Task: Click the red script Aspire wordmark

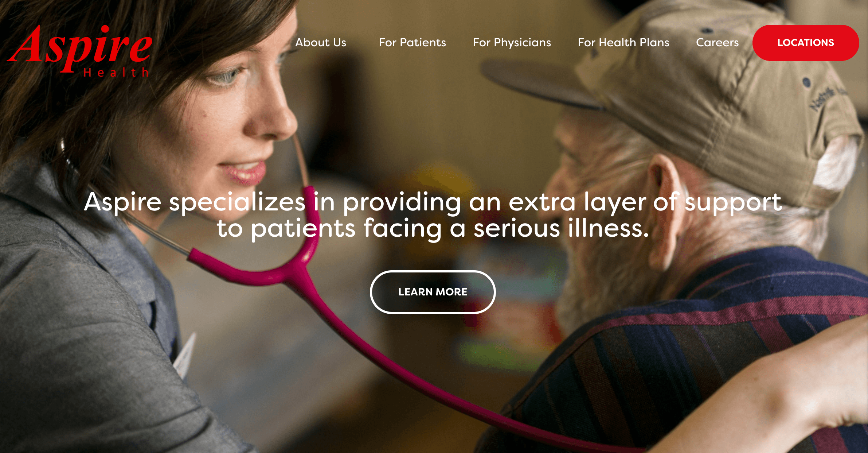Action: 79,47
